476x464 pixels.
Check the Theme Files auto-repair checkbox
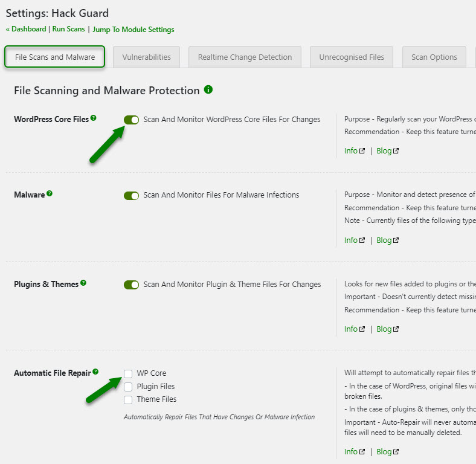pos(128,399)
